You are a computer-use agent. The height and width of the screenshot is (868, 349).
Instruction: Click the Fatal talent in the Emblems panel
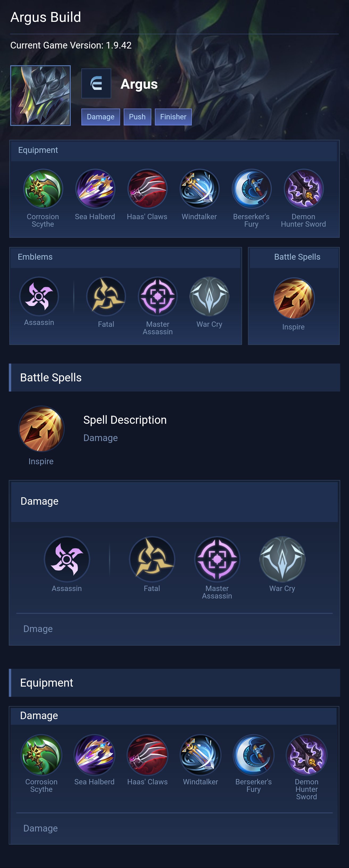pyautogui.click(x=106, y=296)
